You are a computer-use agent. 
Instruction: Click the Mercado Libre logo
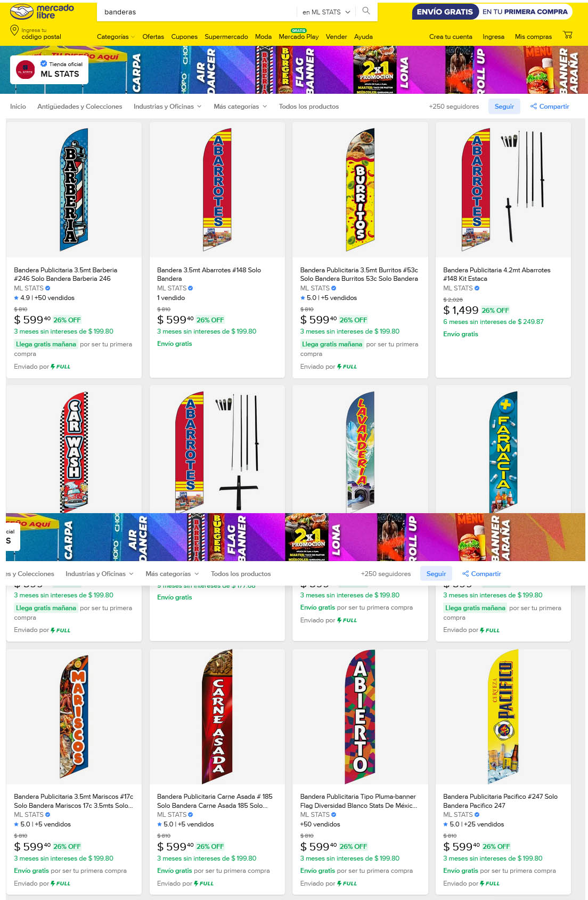[42, 12]
